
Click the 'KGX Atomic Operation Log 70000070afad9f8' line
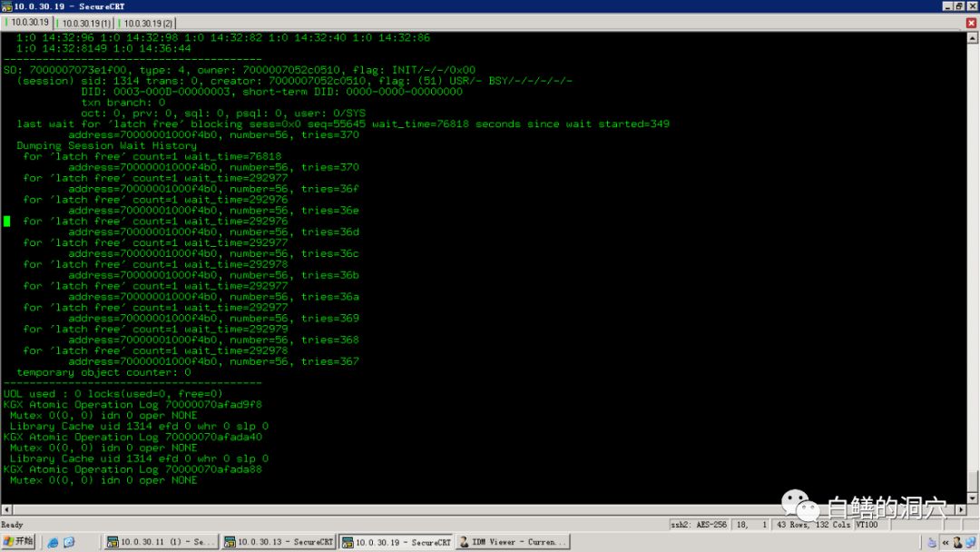click(132, 404)
